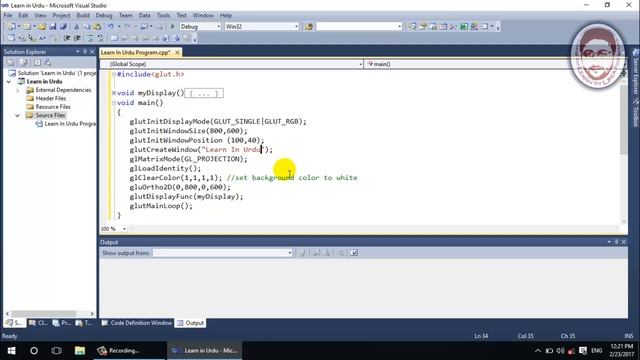
Task: Toggle Word Wrap icon in Output panel
Action: click(x=354, y=253)
